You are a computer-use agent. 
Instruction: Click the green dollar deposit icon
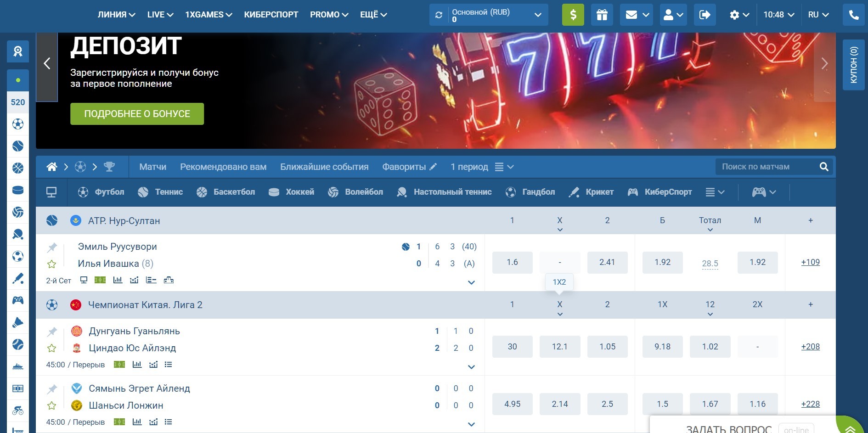click(573, 15)
